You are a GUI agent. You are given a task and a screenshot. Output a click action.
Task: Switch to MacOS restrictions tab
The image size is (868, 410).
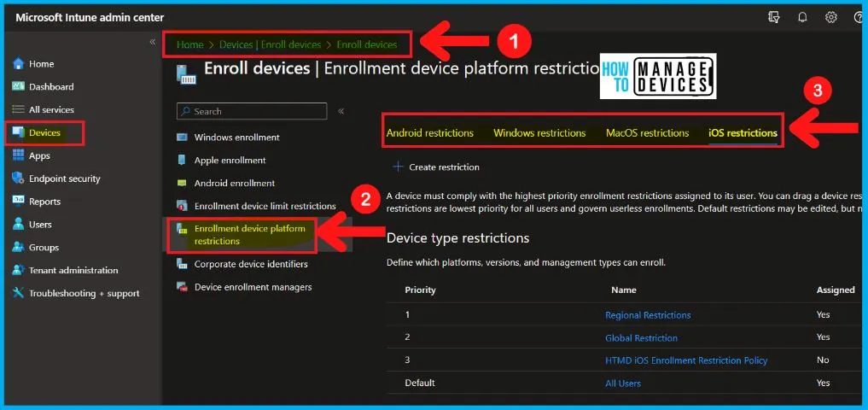tap(648, 133)
